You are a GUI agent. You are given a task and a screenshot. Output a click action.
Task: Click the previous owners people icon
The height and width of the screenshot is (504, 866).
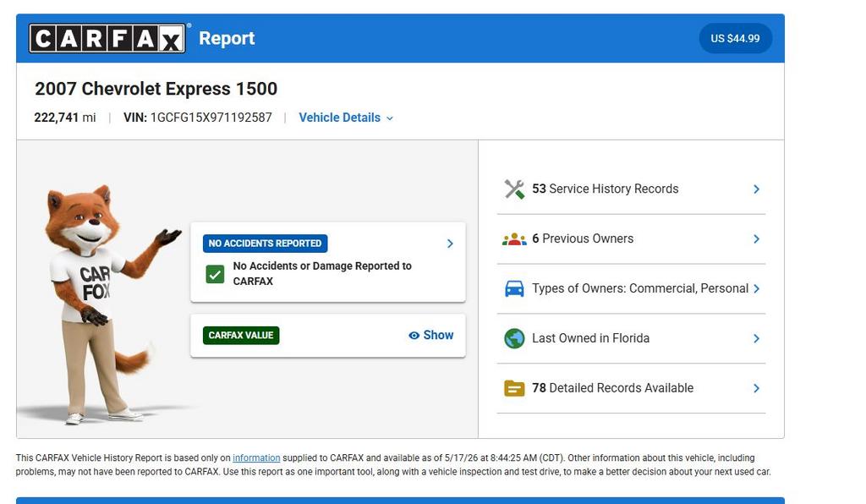pyautogui.click(x=514, y=239)
